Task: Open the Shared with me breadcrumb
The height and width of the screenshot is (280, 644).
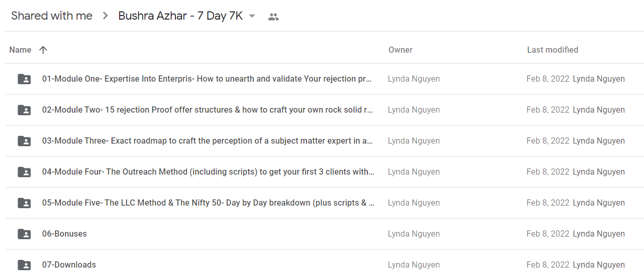Action: (x=52, y=16)
